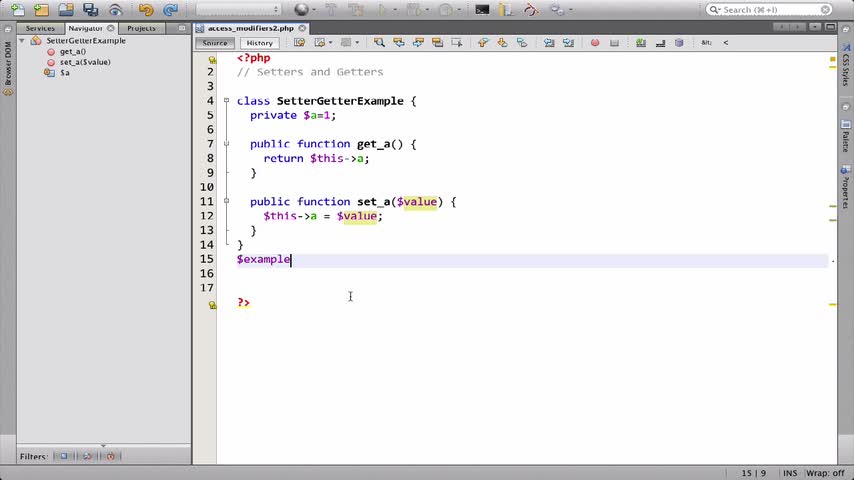This screenshot has width=854, height=480.
Task: Click Find Next Occurrence icon
Action: [418, 42]
